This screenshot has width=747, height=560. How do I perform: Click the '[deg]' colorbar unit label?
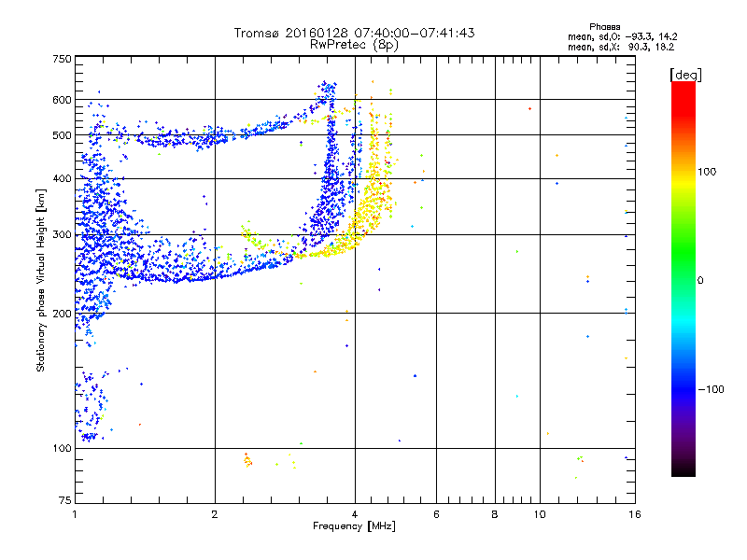(x=685, y=75)
